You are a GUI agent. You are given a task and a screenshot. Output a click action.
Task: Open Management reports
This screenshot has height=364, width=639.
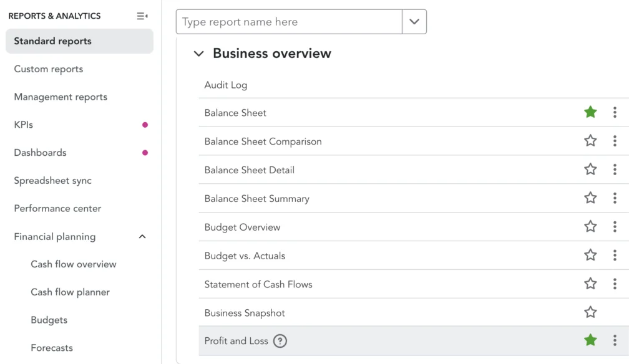[61, 97]
